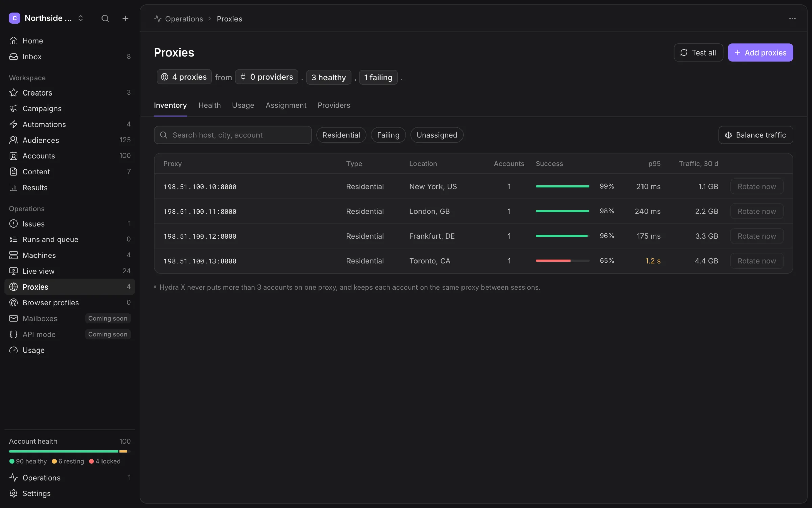Image resolution: width=812 pixels, height=508 pixels.
Task: Click the 0 providers summary chip
Action: 267,77
